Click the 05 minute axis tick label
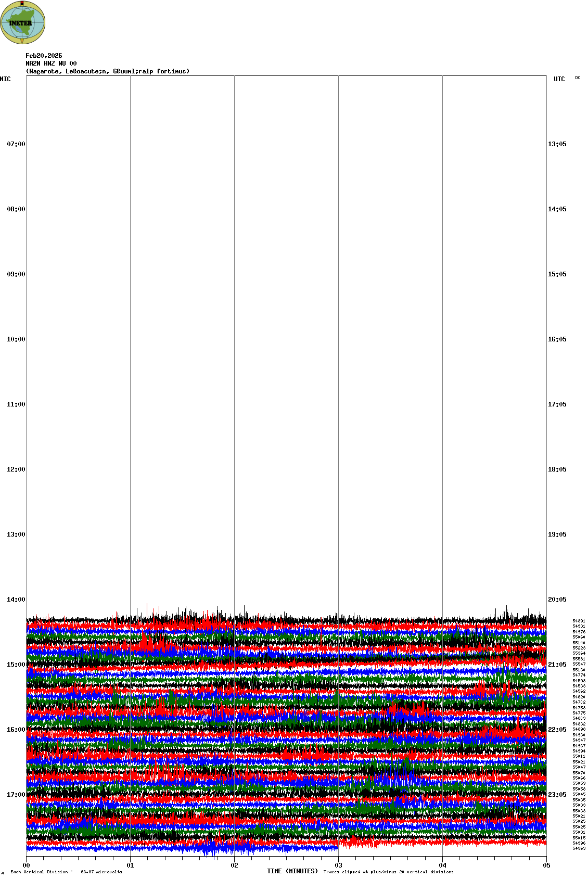This screenshot has height=879, width=588. point(546,865)
